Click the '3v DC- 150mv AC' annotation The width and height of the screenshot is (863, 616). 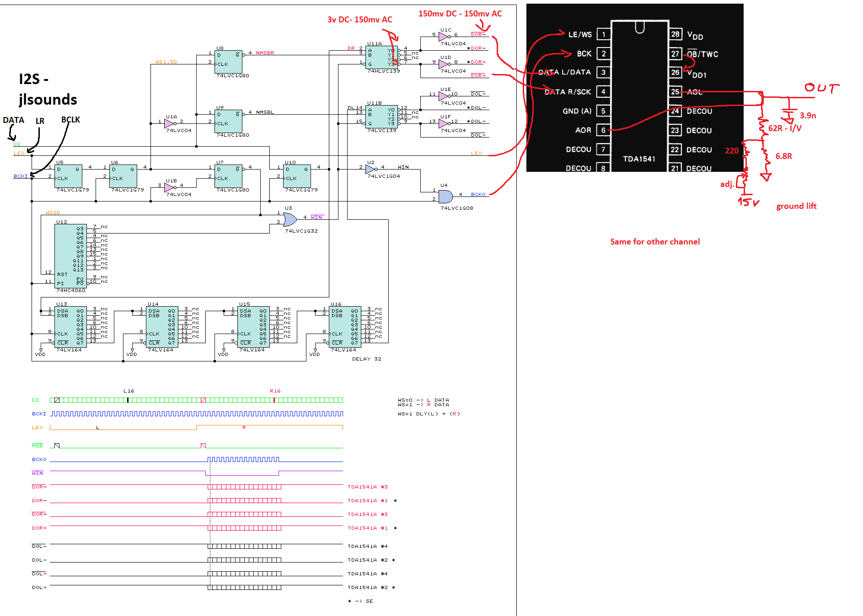tap(359, 20)
